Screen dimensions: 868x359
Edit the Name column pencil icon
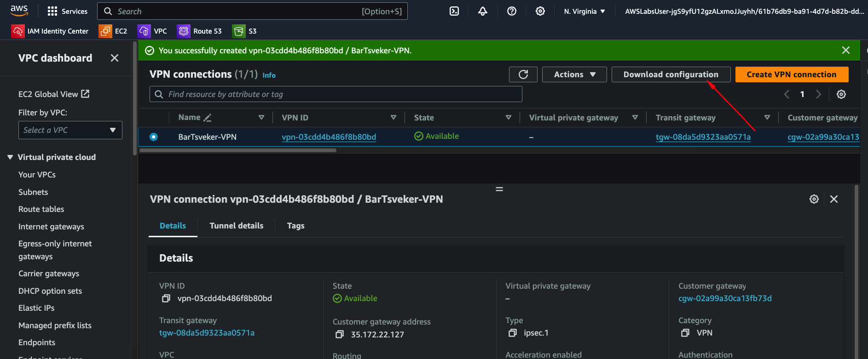208,118
